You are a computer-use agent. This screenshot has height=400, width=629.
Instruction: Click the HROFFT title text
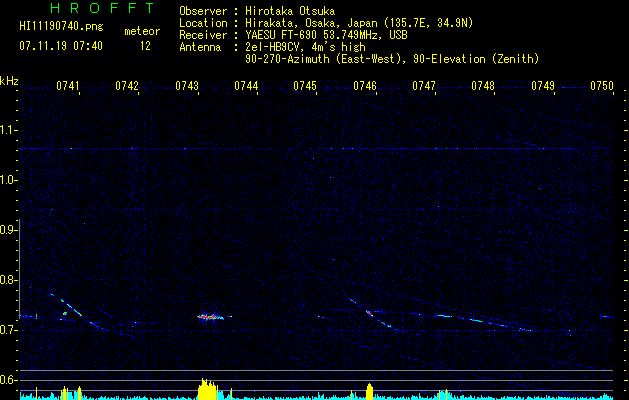click(x=102, y=8)
